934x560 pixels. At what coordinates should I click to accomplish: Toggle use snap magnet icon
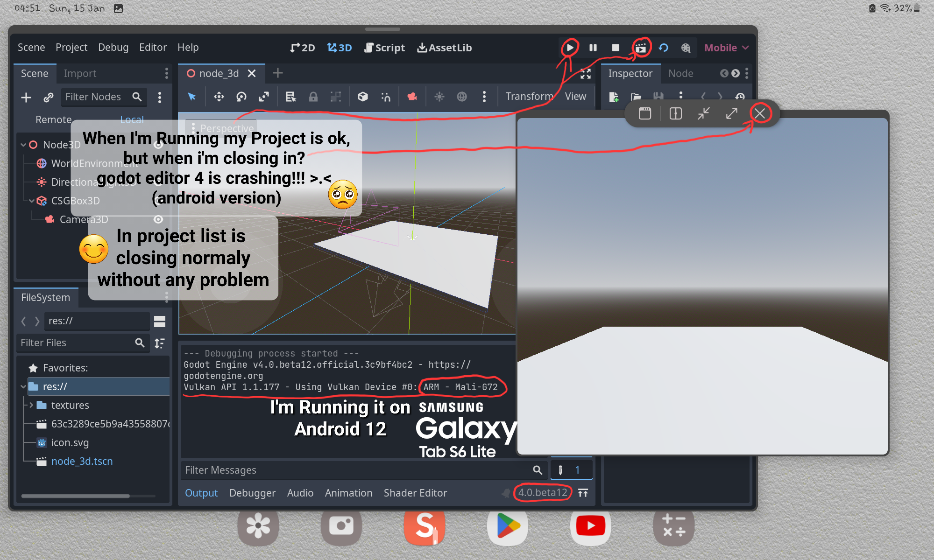point(386,97)
